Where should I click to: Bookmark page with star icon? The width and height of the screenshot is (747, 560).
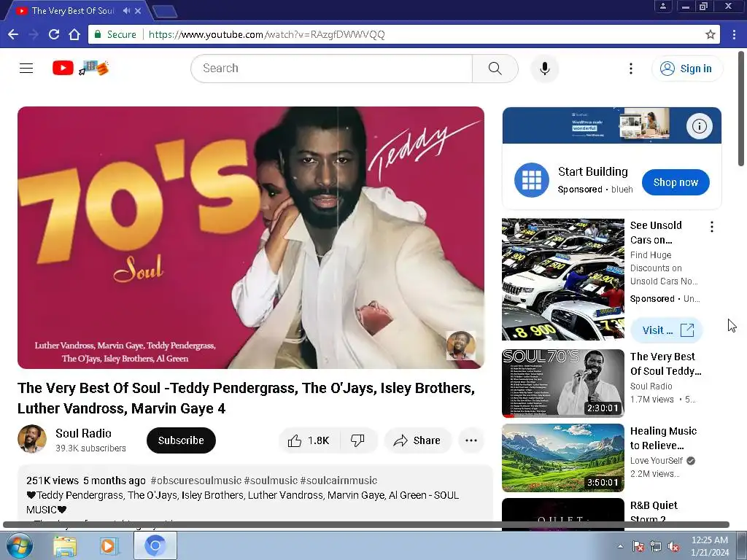(711, 34)
